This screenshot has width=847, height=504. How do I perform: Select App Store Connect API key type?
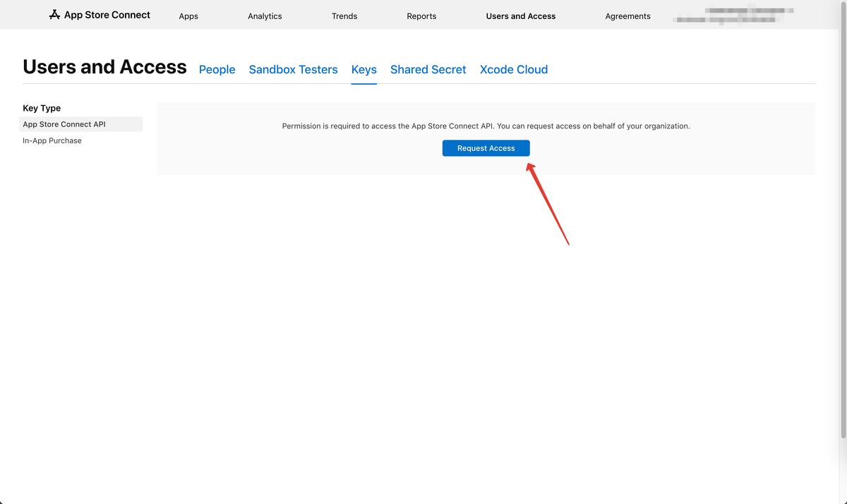pyautogui.click(x=81, y=124)
